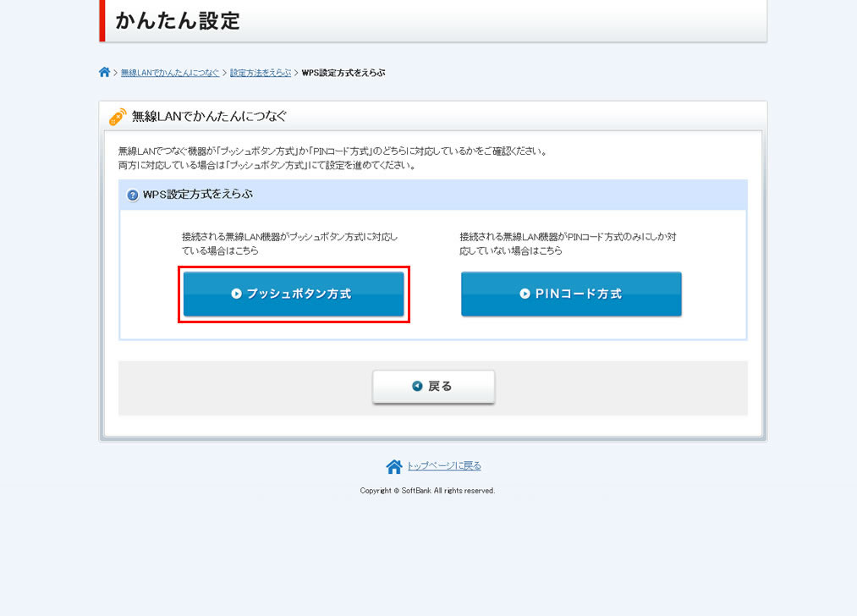Click the wireless icon beside 無線LANでかんたんにつなぐ heading
857x616 pixels.
coord(117,117)
